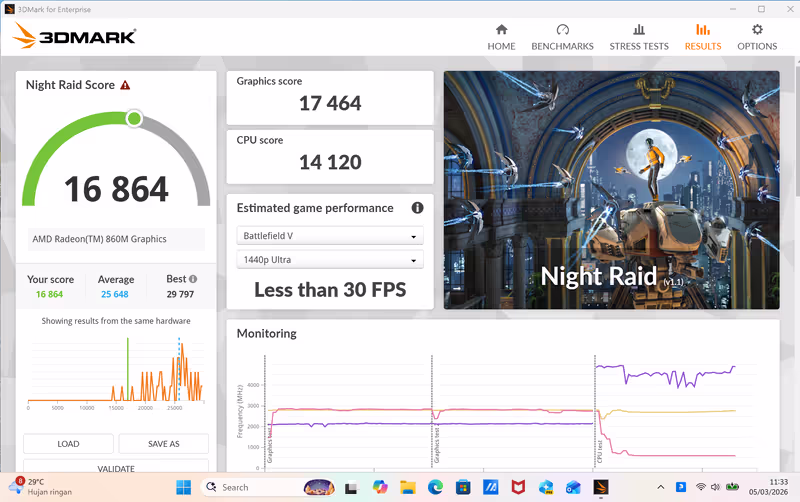
Task: Open Copilot from the taskbar
Action: [379, 487]
